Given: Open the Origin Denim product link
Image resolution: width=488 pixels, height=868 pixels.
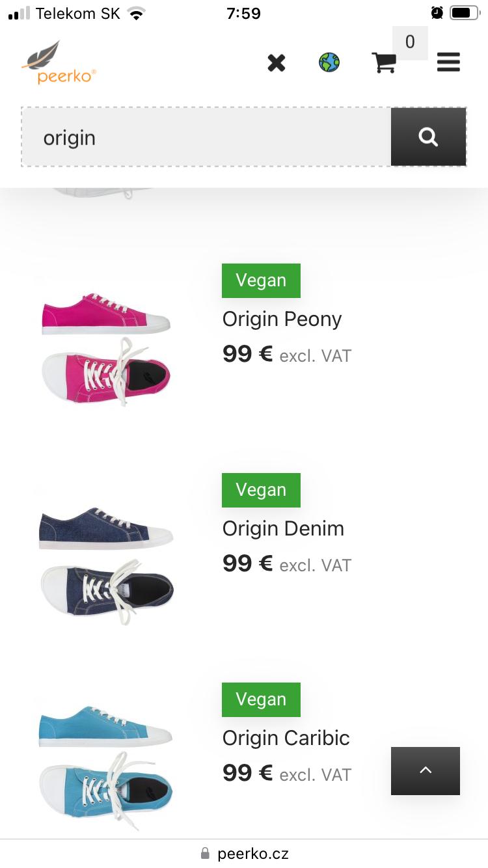Looking at the screenshot, I should 283,528.
